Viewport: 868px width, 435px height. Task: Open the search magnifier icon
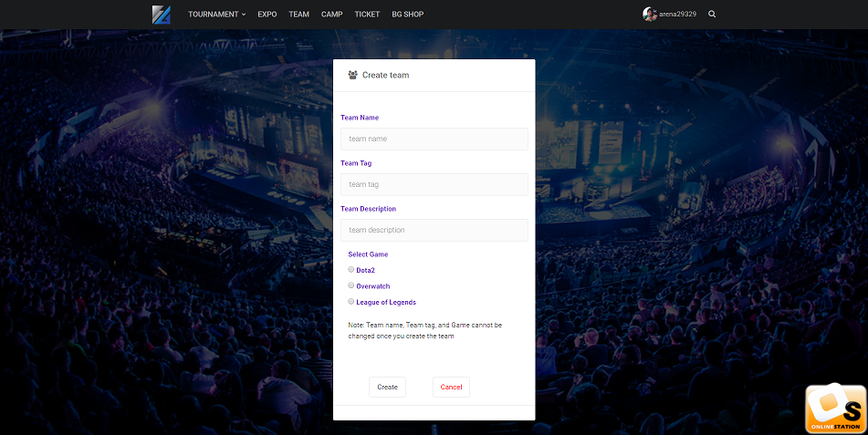(712, 15)
